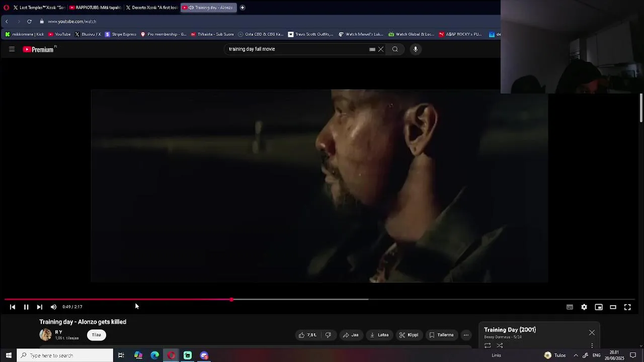The width and height of the screenshot is (644, 362).
Task: Click the magnifier search button
Action: (x=395, y=49)
